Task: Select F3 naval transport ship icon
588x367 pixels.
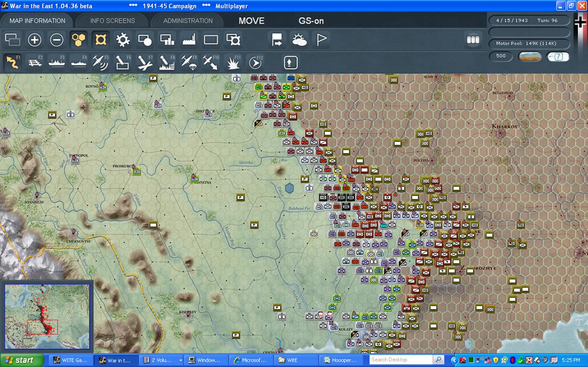Action: pyautogui.click(x=57, y=62)
